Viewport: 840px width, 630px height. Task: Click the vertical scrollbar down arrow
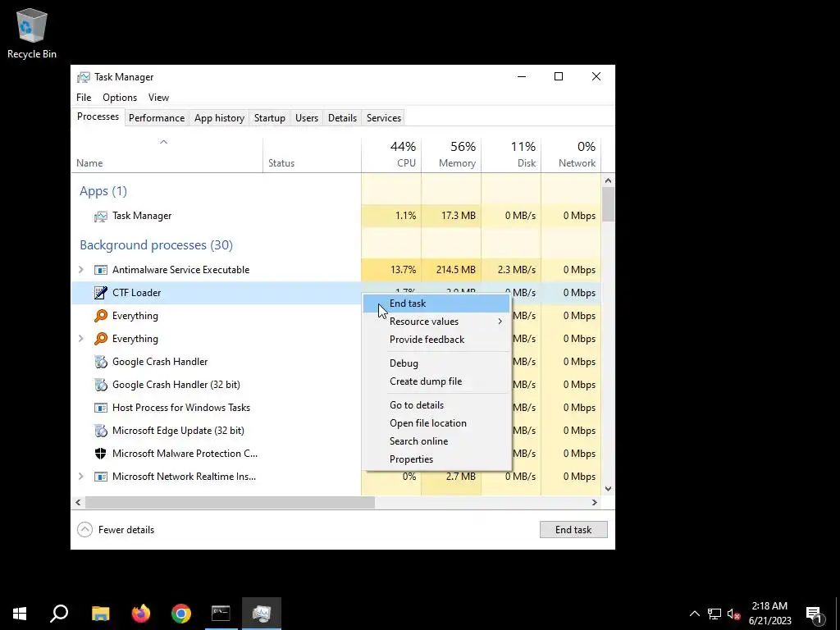[608, 489]
